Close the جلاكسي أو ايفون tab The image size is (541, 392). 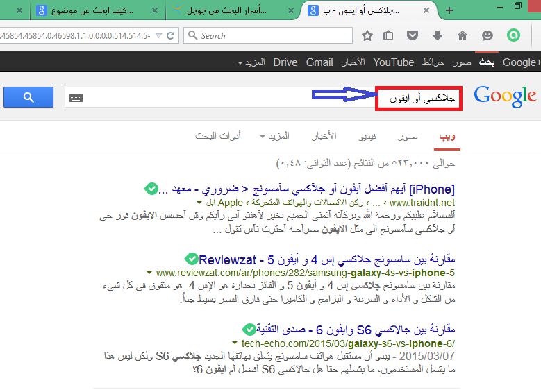click(426, 10)
